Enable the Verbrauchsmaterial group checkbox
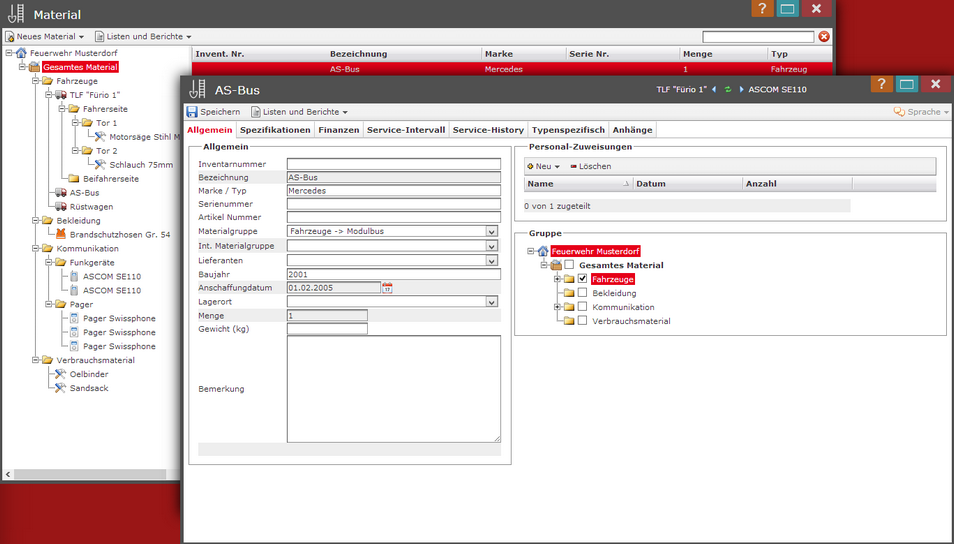Image resolution: width=954 pixels, height=544 pixels. [x=582, y=321]
